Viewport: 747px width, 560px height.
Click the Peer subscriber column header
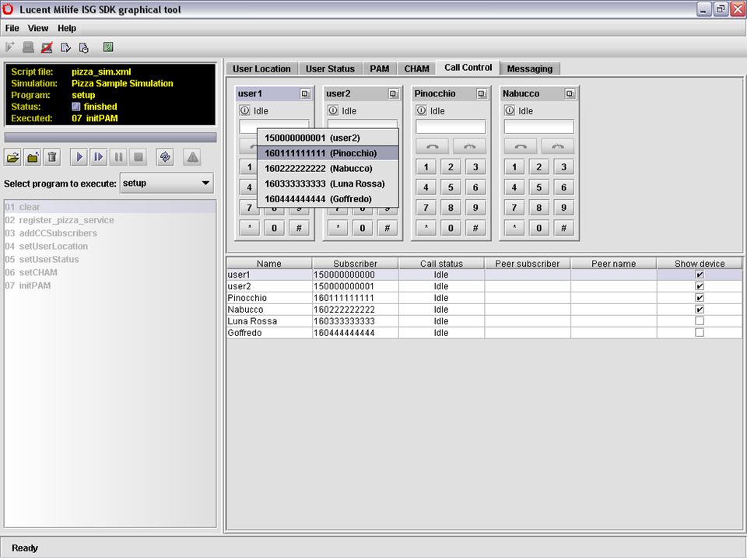click(528, 264)
